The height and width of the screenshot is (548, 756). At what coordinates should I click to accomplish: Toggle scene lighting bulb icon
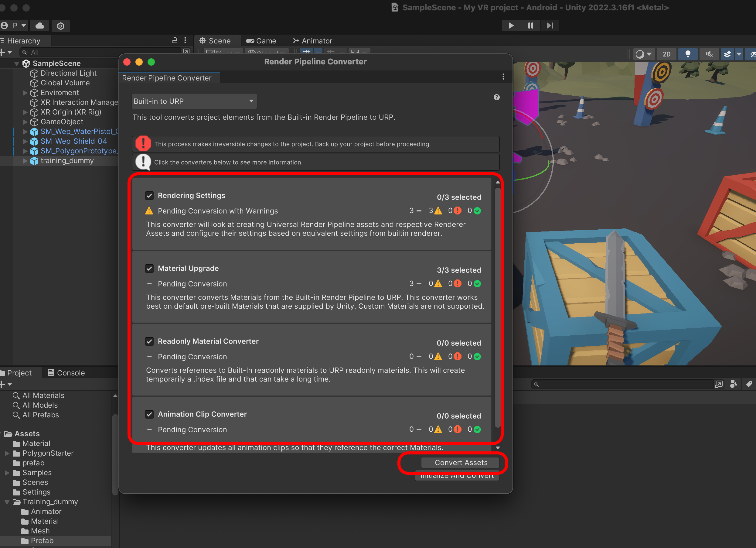pos(687,54)
